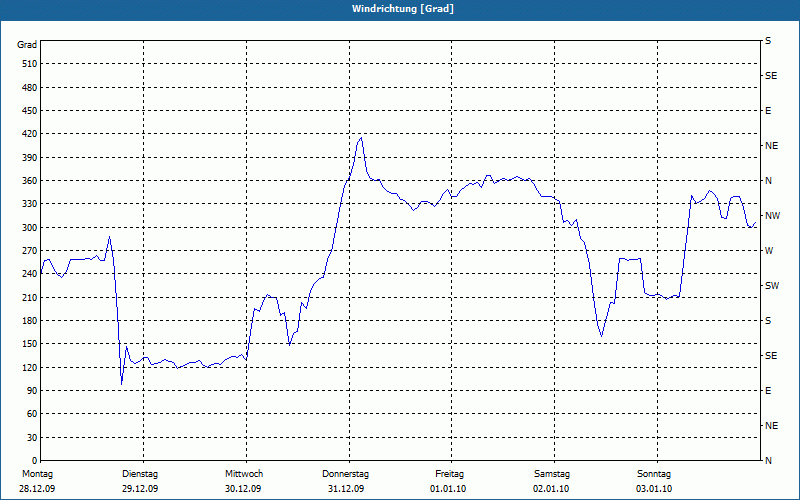Click the Donnerstag day label
The height and width of the screenshot is (500, 800).
click(345, 474)
